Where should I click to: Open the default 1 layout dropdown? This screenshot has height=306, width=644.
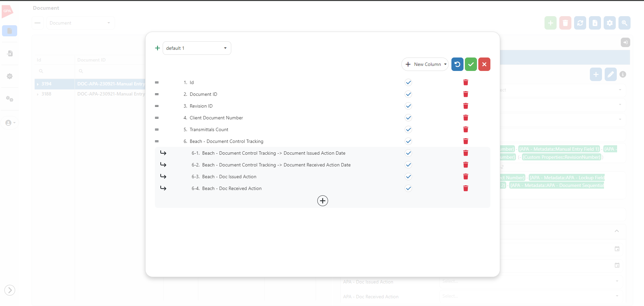(197, 48)
